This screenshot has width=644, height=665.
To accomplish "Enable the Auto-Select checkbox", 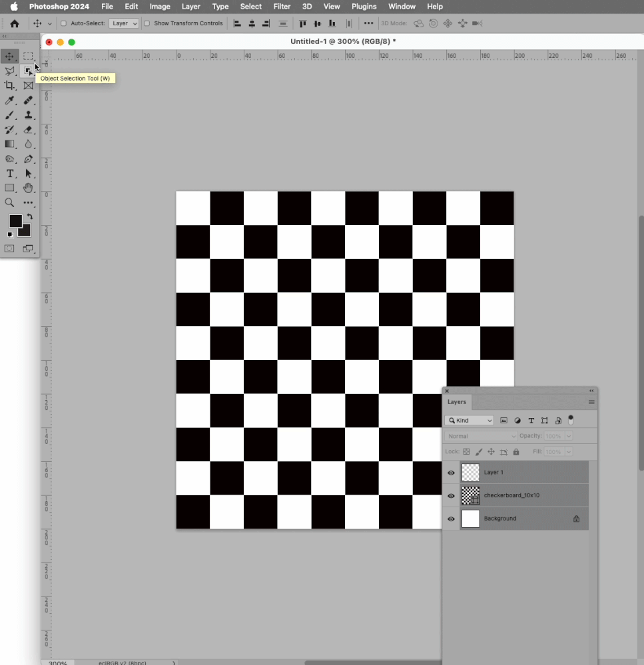I will click(64, 23).
